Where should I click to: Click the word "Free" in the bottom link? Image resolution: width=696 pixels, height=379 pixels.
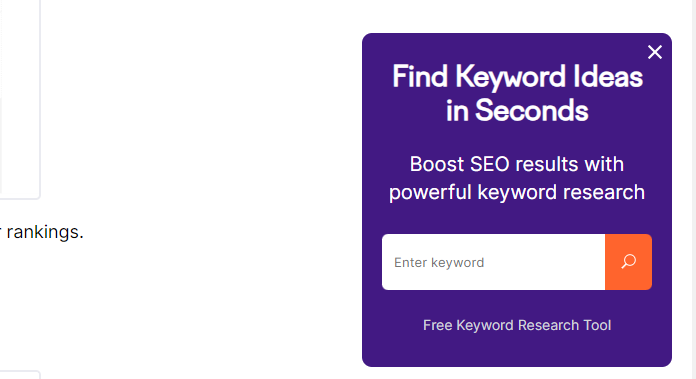437,325
